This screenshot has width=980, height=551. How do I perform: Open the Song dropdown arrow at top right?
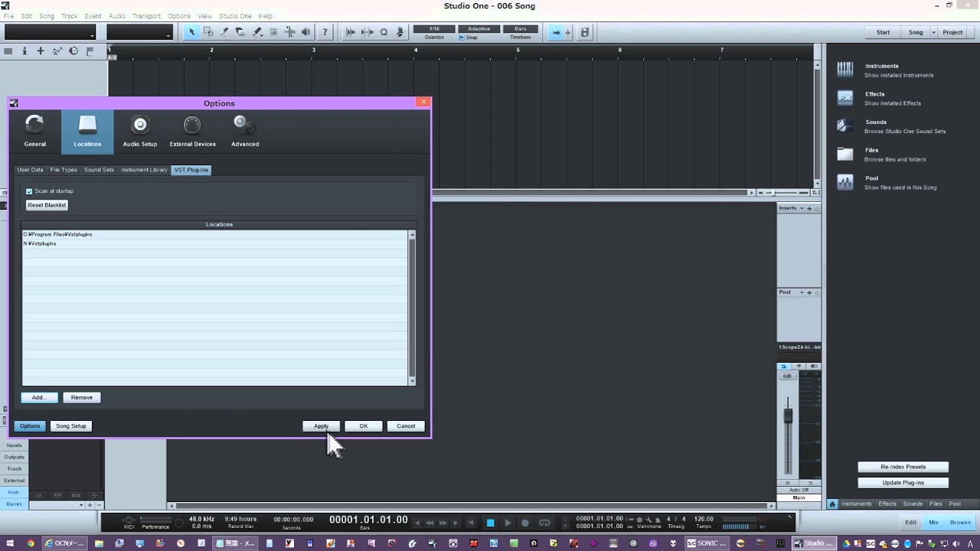933,32
